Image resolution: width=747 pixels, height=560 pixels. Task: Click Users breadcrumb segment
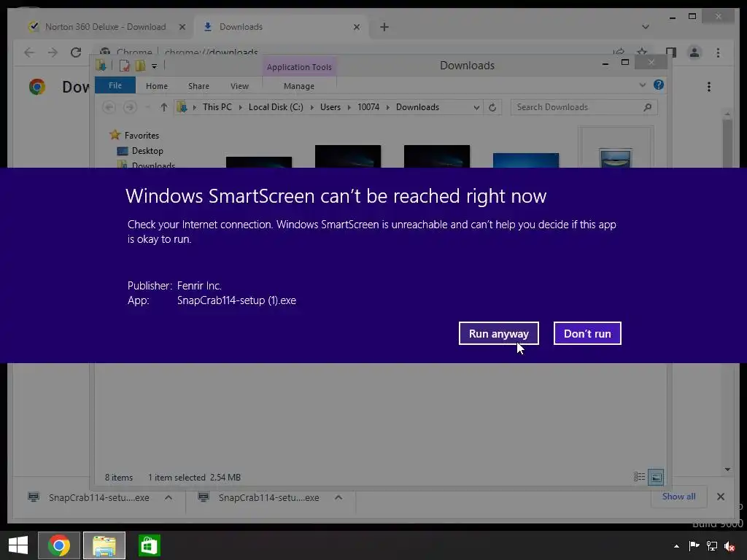[x=330, y=107]
